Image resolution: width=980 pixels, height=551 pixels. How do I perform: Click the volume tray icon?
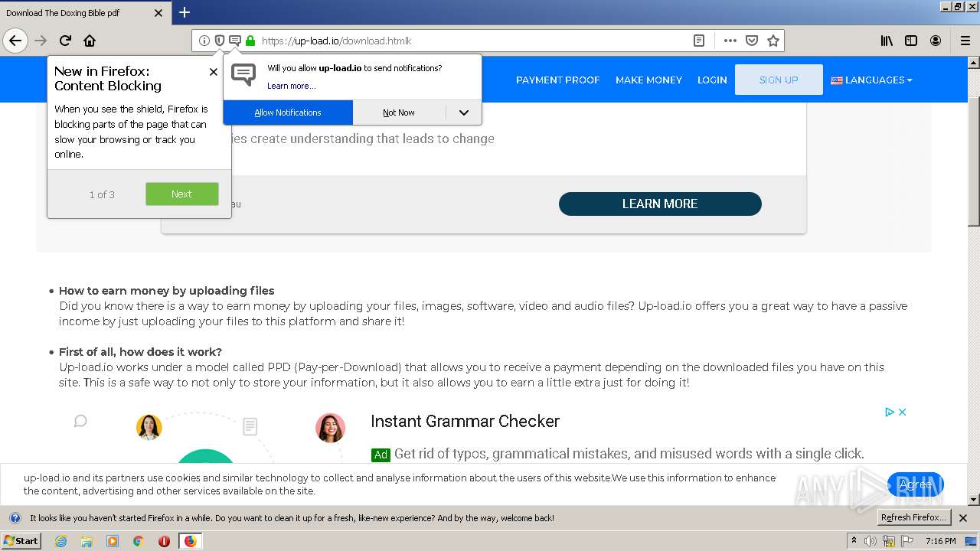(x=871, y=541)
